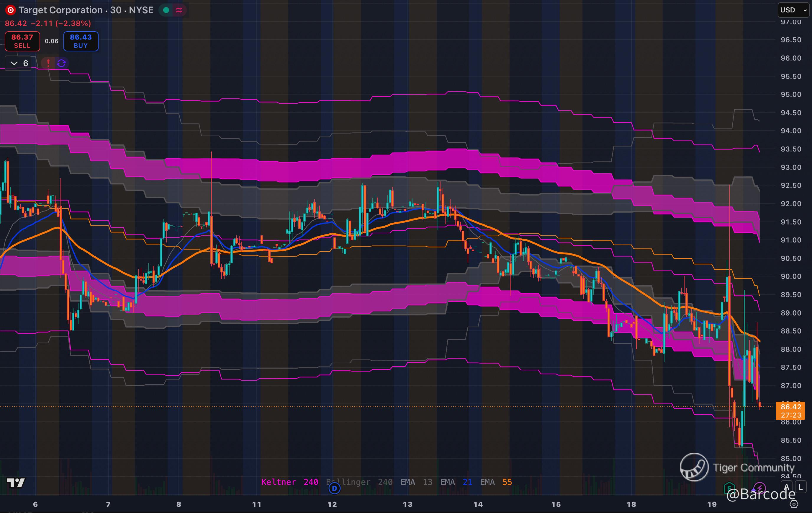812x513 pixels.
Task: Click the Target Corporation logo icon
Action: point(10,10)
